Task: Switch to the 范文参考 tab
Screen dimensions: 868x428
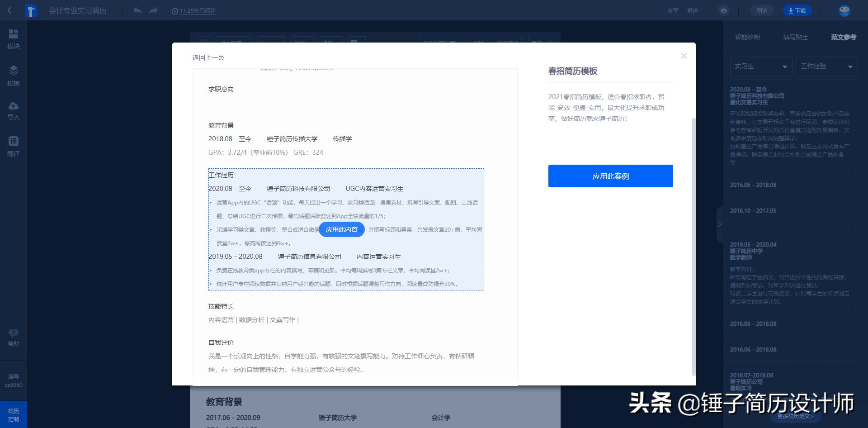Action: (844, 37)
